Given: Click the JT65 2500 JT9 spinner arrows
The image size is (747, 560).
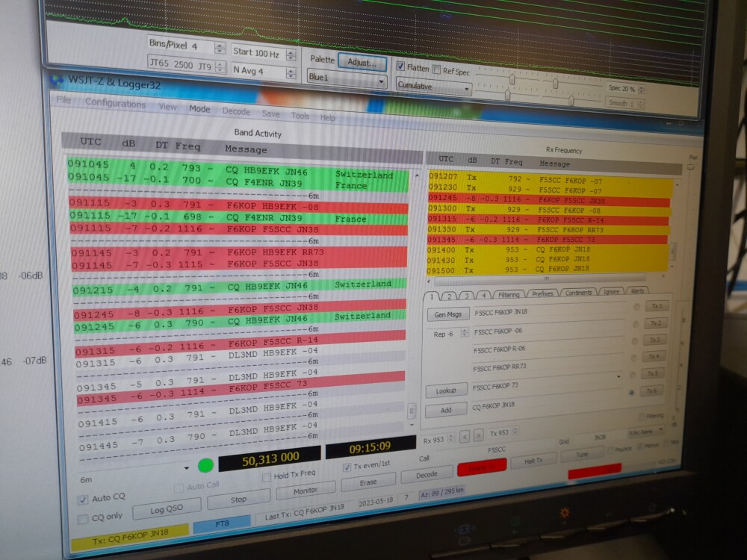Looking at the screenshot, I should (x=219, y=66).
